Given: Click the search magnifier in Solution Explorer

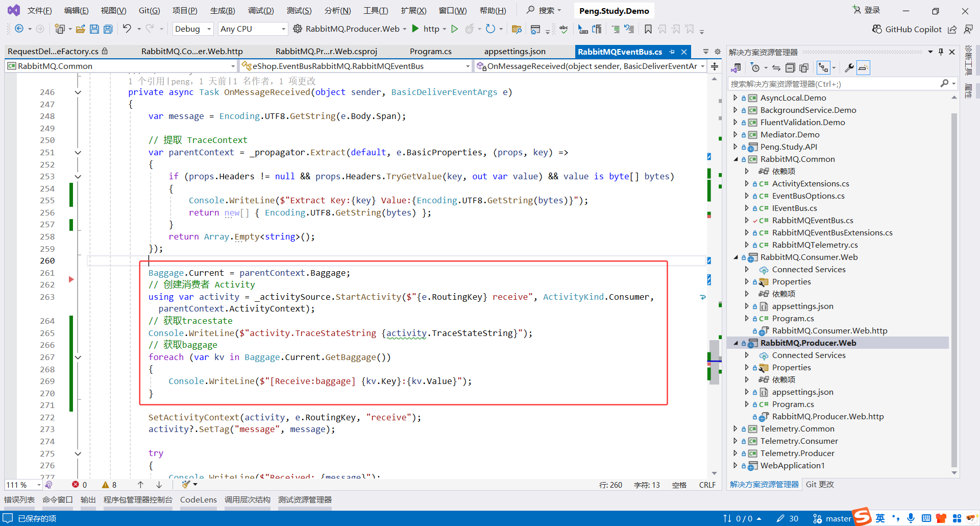Looking at the screenshot, I should tap(945, 83).
